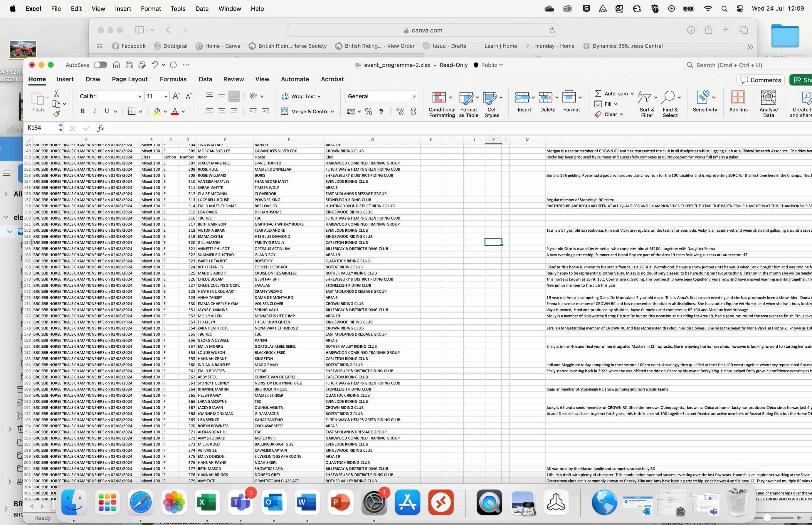The image size is (812, 525).
Task: Increase decimal places icon
Action: [x=400, y=112]
